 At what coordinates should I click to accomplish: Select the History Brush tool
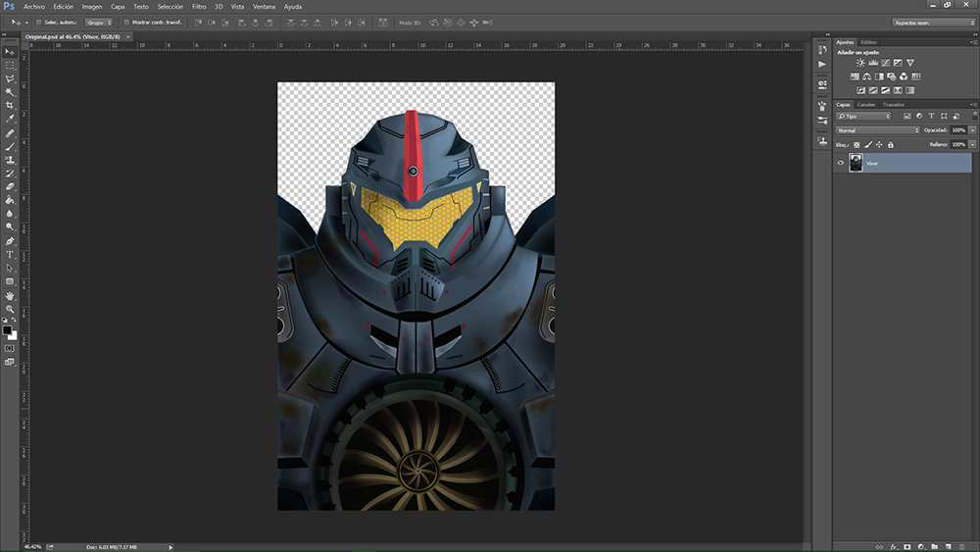[x=10, y=174]
